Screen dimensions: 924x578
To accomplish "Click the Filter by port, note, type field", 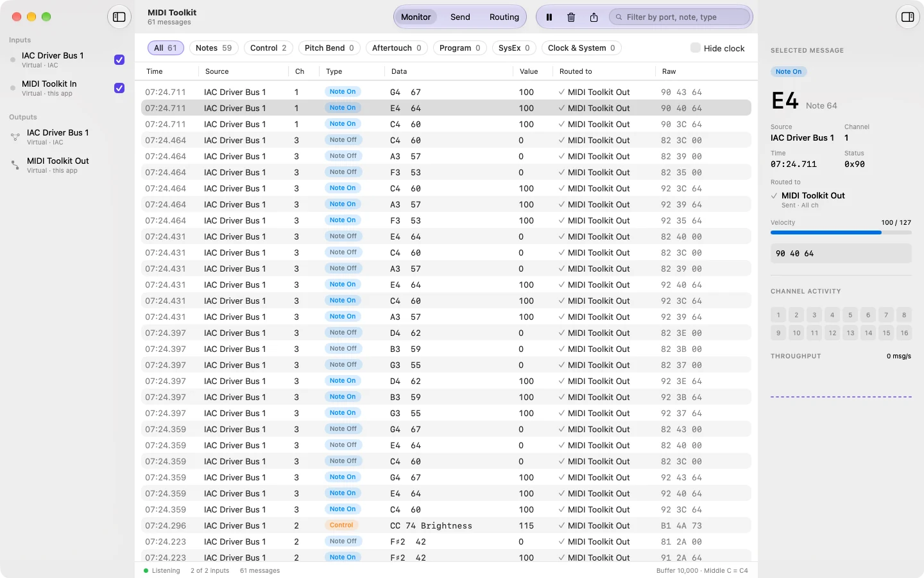I will point(679,17).
